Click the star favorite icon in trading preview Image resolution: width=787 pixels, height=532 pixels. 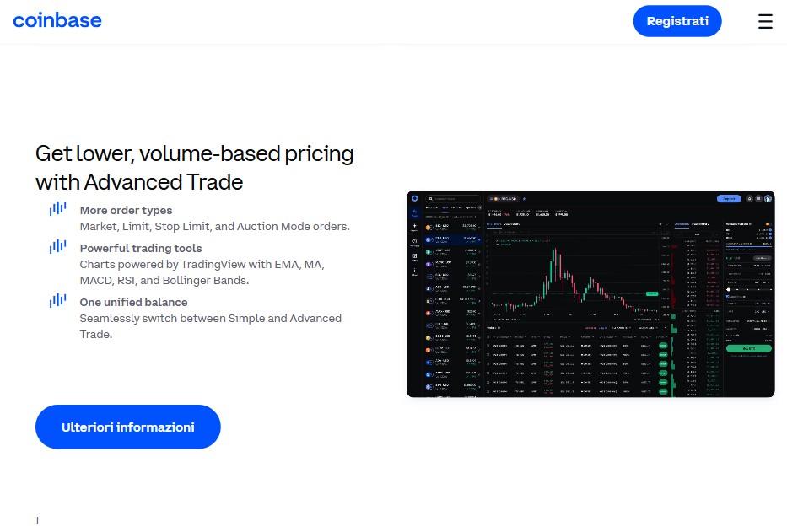coord(524,199)
